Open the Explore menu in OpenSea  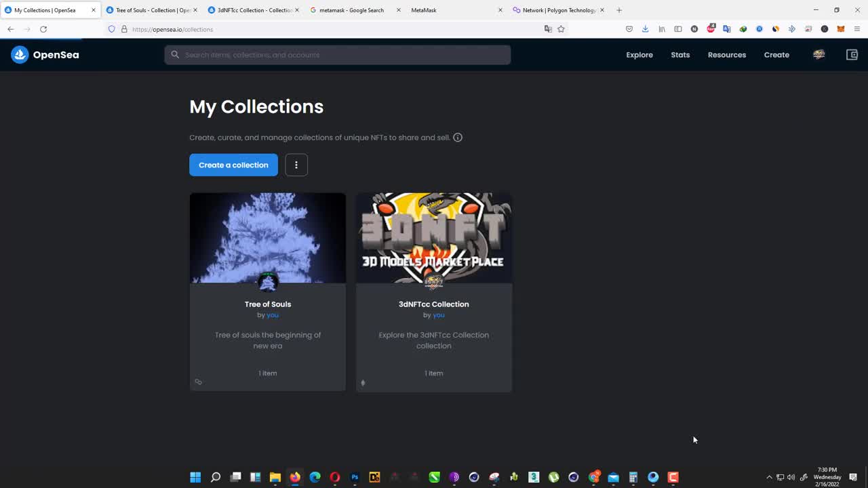[x=639, y=55]
